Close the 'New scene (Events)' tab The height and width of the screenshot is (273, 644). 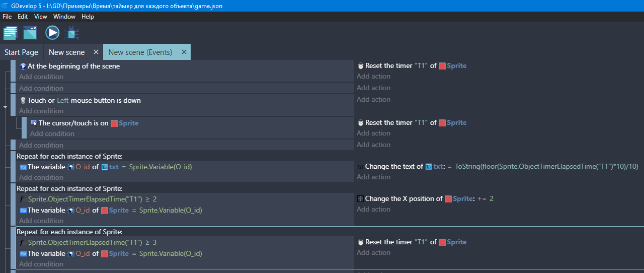pos(184,52)
